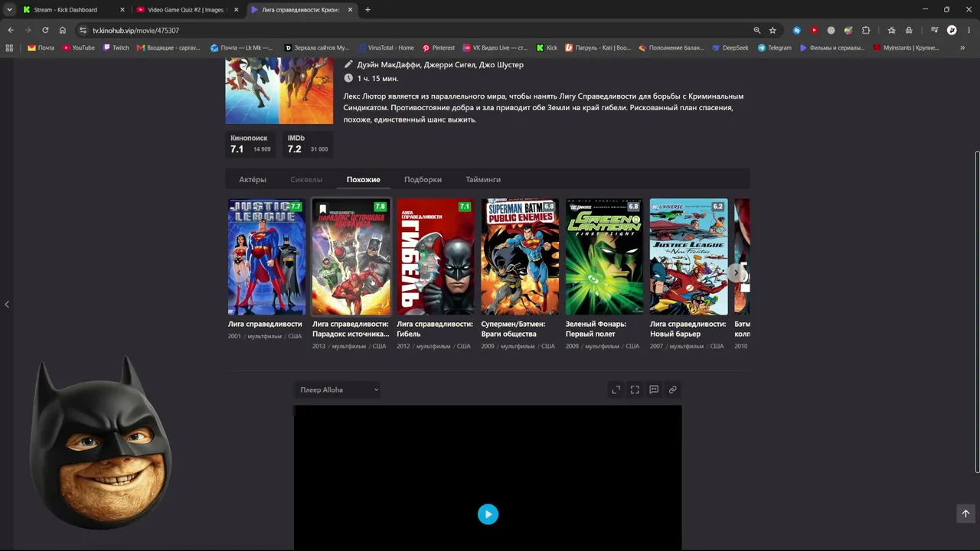980x551 pixels.
Task: Close the Stream - Kick Dashboard tab
Action: [x=122, y=10]
